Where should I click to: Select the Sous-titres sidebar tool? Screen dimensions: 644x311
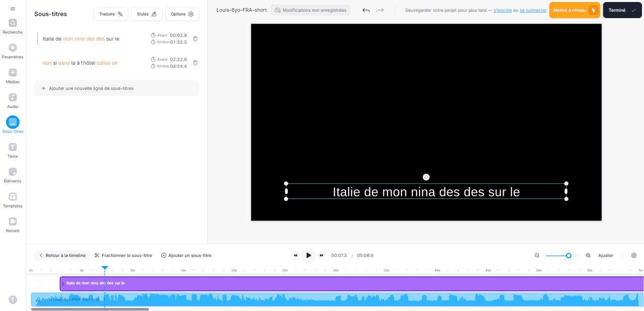(13, 125)
